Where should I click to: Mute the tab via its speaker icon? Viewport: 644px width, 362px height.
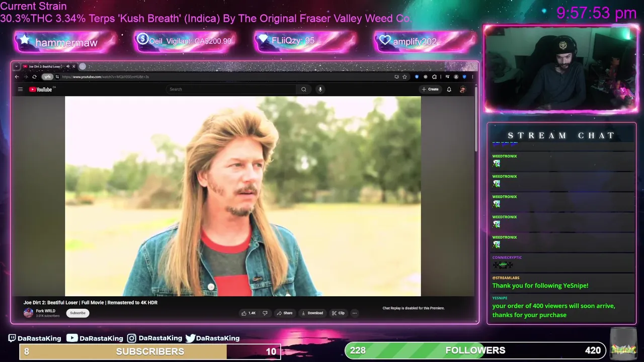pos(68,66)
